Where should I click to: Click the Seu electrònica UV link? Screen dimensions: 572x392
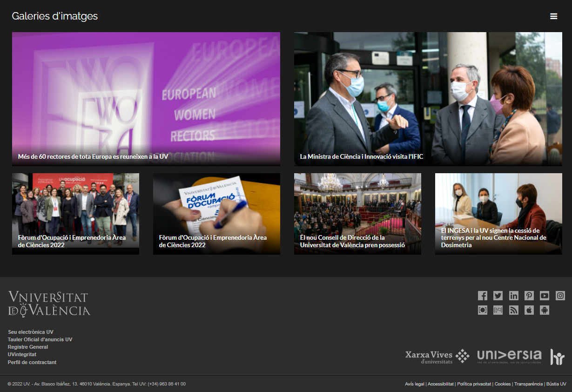(31, 332)
